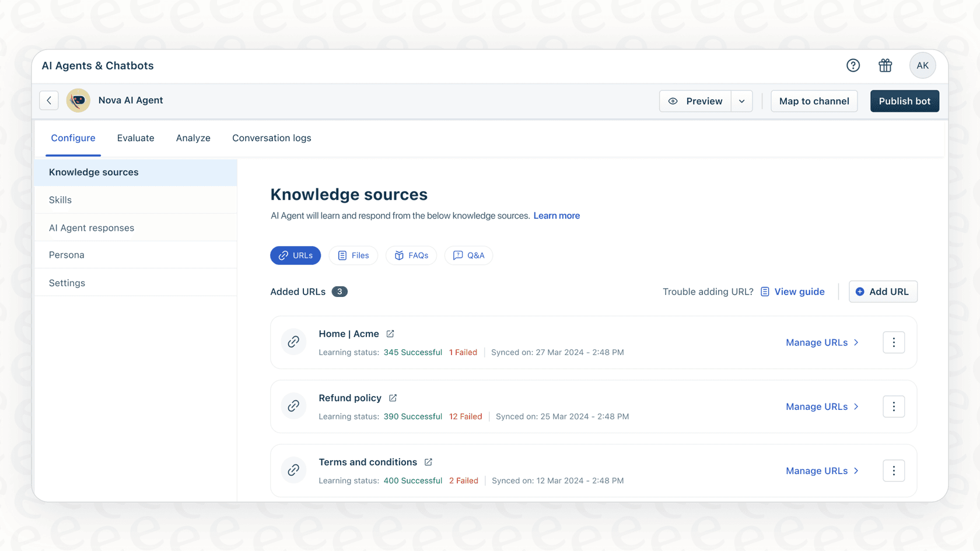Switch to the Files knowledge source

353,255
